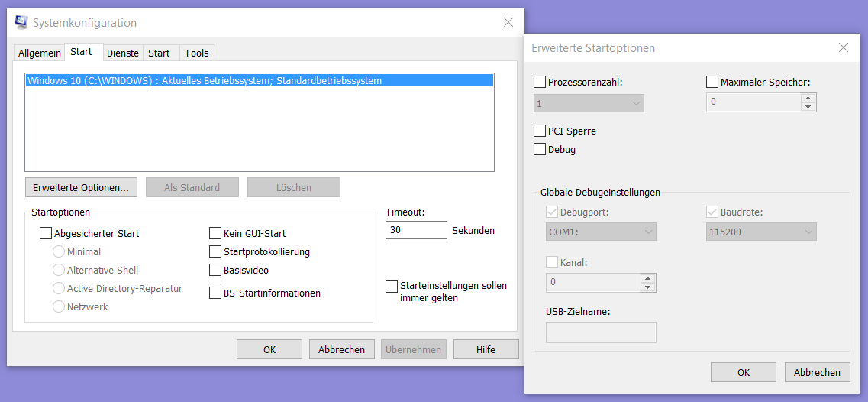This screenshot has height=402, width=868.
Task: Select the Minimal radio option
Action: [58, 251]
